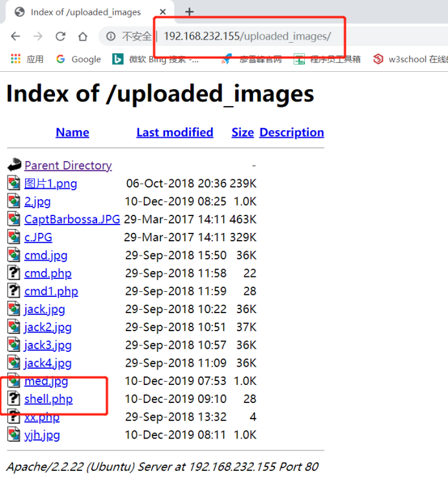This screenshot has width=448, height=491.
Task: Open the shell.php file link
Action: click(49, 399)
